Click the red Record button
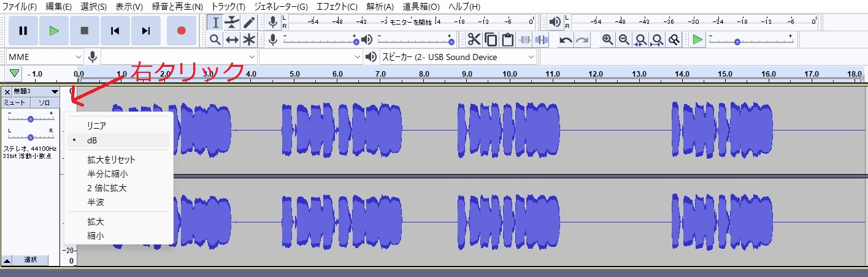 (182, 31)
